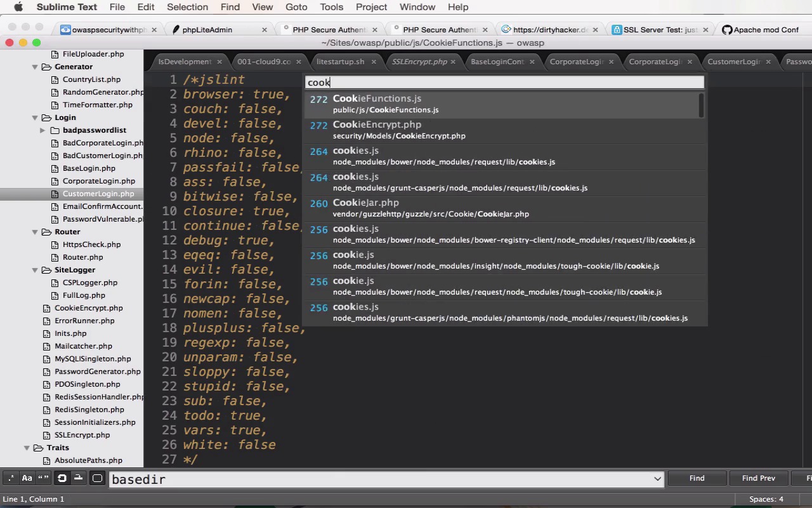Click the Login folder icon

(x=46, y=117)
